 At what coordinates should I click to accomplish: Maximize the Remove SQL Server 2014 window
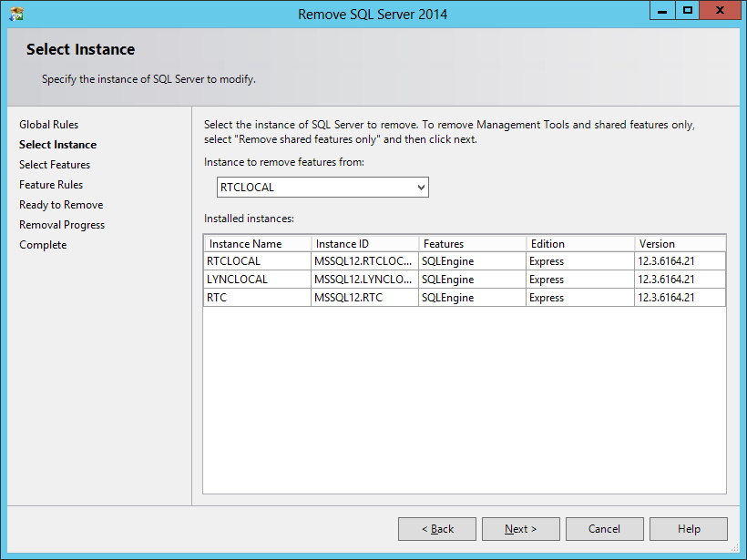pyautogui.click(x=688, y=11)
